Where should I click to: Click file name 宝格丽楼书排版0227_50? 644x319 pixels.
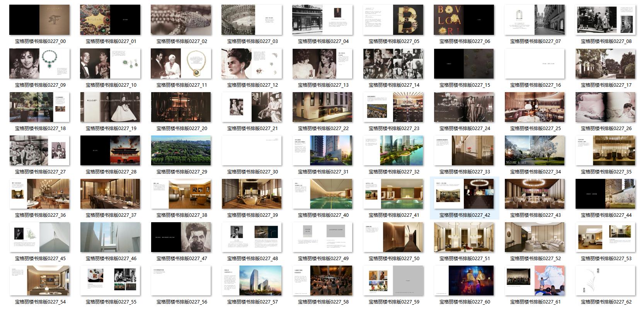point(394,259)
